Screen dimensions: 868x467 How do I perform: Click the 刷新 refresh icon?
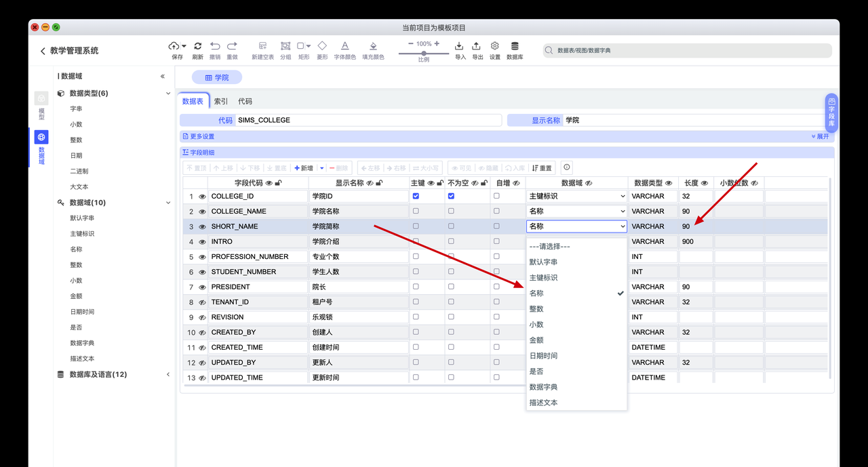click(x=197, y=47)
